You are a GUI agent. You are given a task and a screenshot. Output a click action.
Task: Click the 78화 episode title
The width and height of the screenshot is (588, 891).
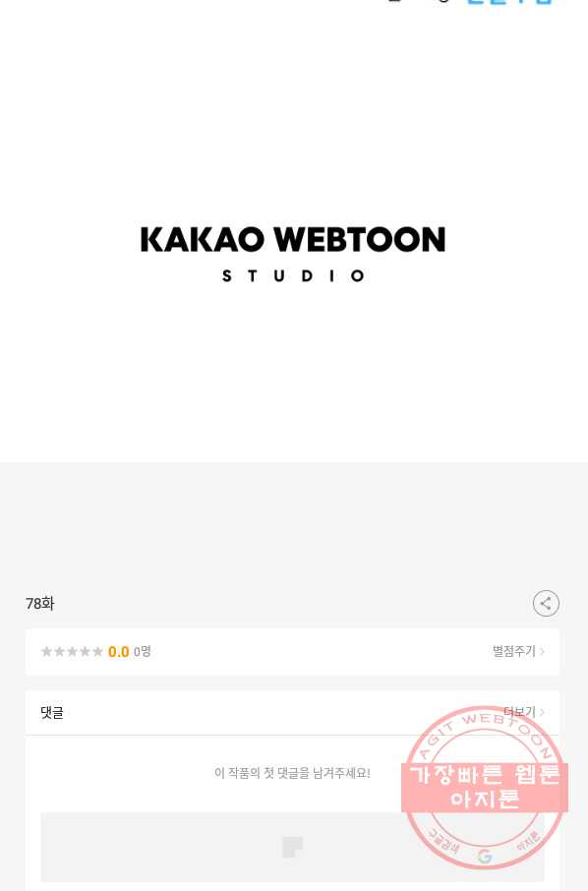coord(39,604)
